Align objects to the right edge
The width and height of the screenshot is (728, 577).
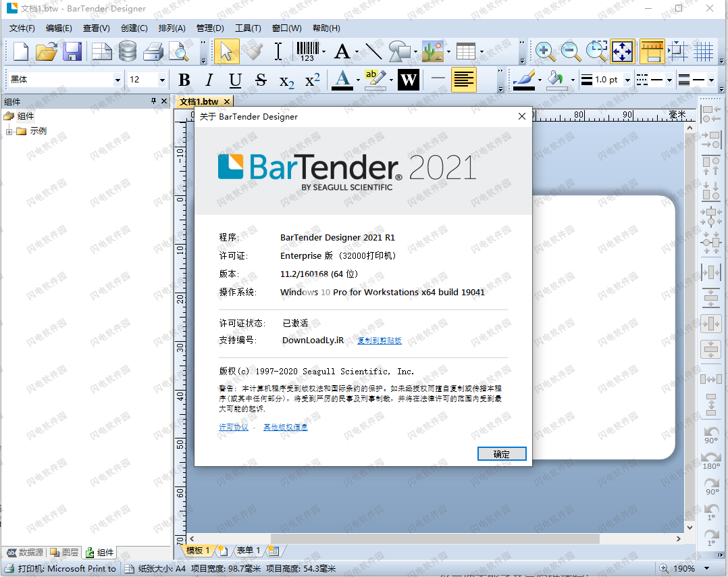[711, 140]
